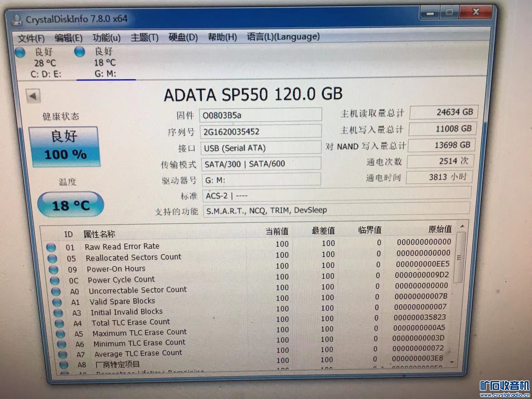Open the 主题(T) menu
532x399 pixels.
(x=144, y=38)
